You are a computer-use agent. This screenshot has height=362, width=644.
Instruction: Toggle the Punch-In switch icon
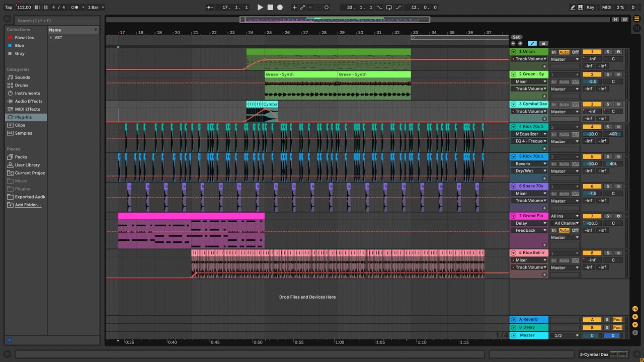(x=380, y=8)
